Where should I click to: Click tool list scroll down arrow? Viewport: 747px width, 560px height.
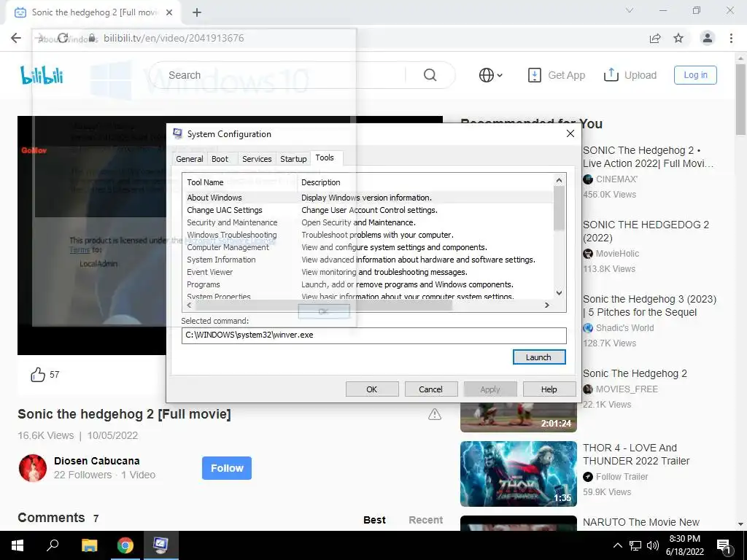point(560,293)
